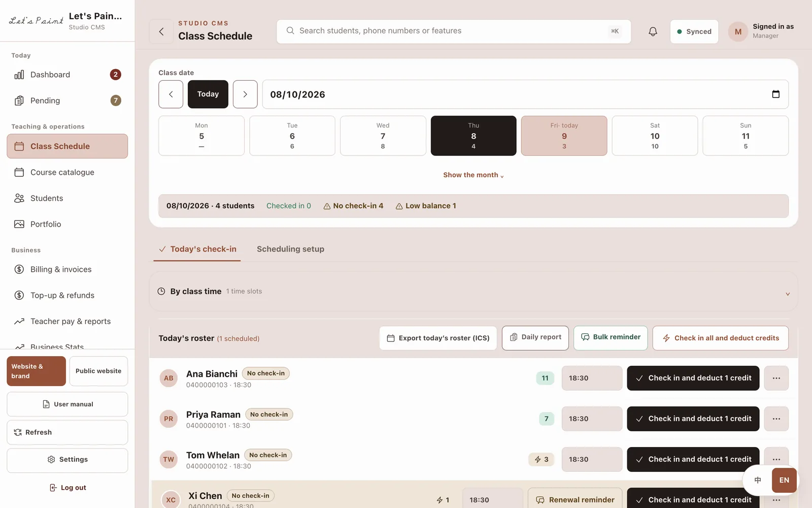Edit Priya Raman's 18:30 time field
Viewport: 812px width, 508px height.
pyautogui.click(x=592, y=419)
